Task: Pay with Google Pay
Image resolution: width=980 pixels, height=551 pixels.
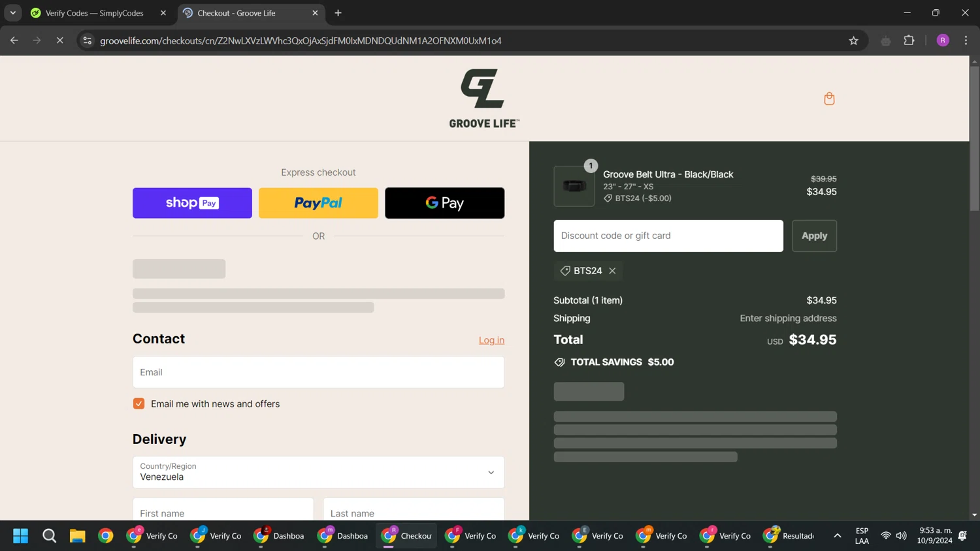Action: click(444, 203)
